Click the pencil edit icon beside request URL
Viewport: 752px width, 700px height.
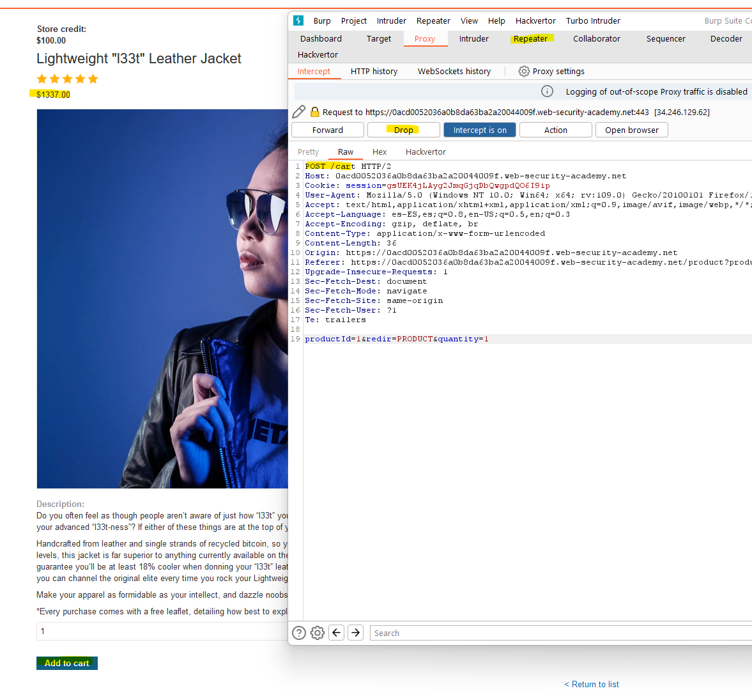[299, 112]
